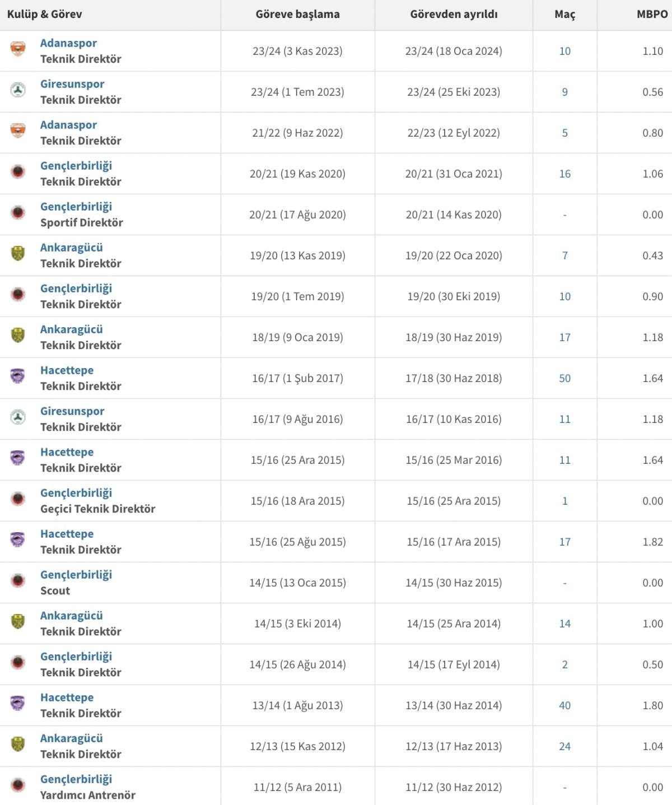
Task: Click the Hacettepe logo in the 1 Ağu 2013 row
Action: (18, 704)
